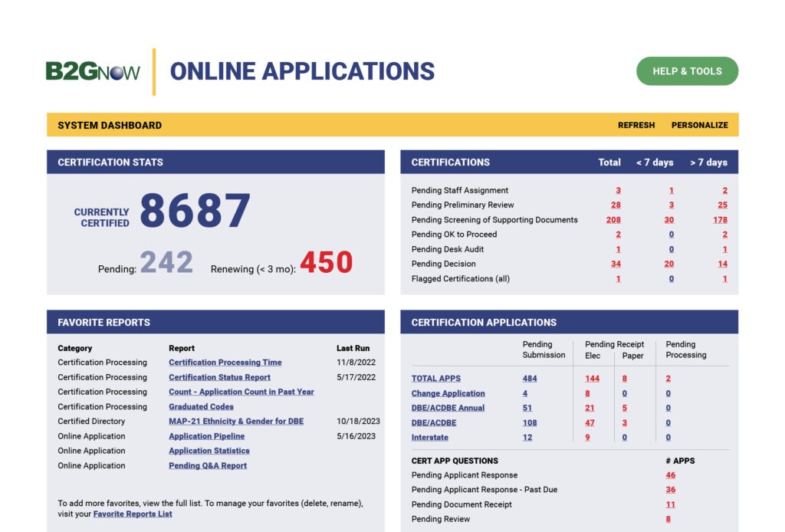
Task: Open the Pending Q&A Report
Action: [x=207, y=465]
